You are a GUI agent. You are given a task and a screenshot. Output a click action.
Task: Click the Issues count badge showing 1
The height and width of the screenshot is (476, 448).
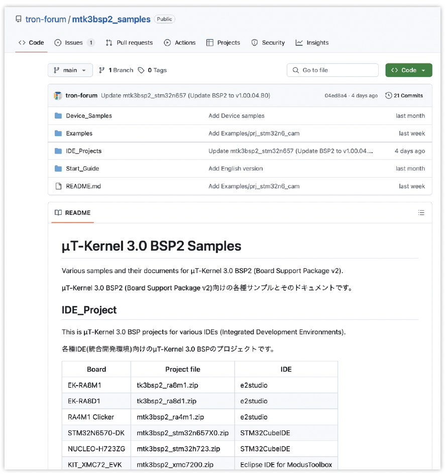(x=91, y=43)
